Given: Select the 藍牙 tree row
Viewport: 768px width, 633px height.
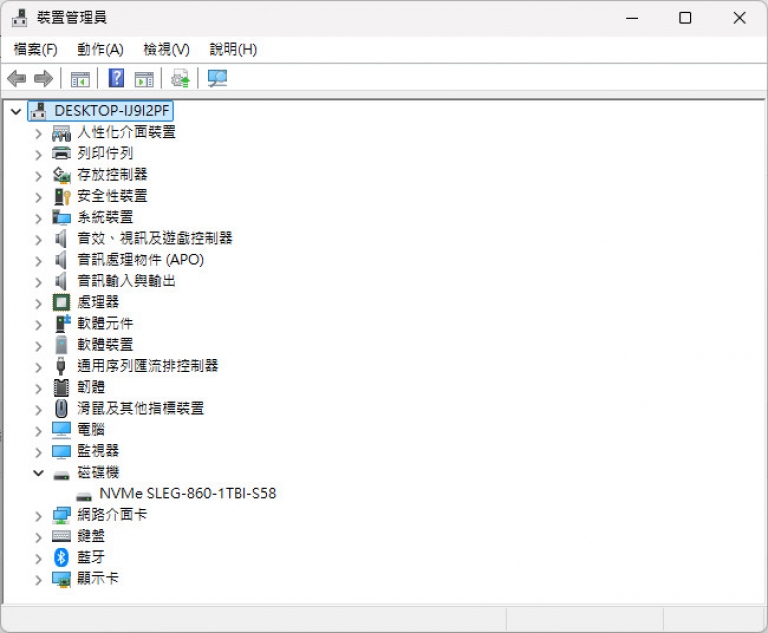Looking at the screenshot, I should (91, 557).
